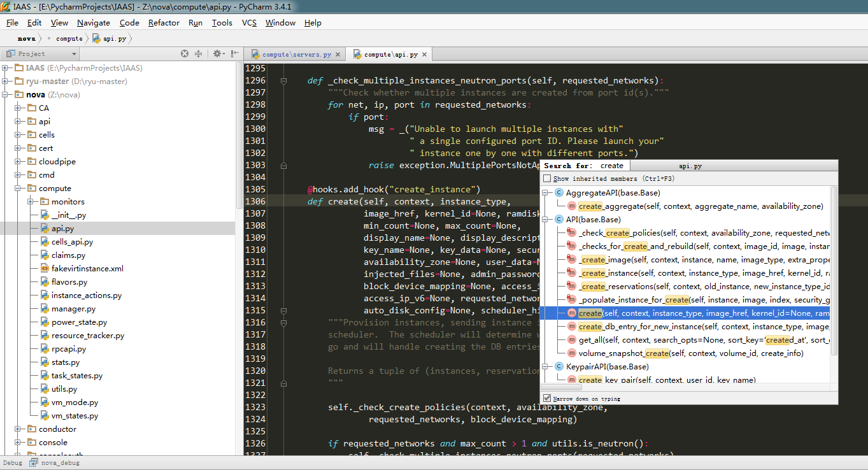Click the Debug tool window icon at bottom
This screenshot has height=470, width=868.
click(33, 463)
